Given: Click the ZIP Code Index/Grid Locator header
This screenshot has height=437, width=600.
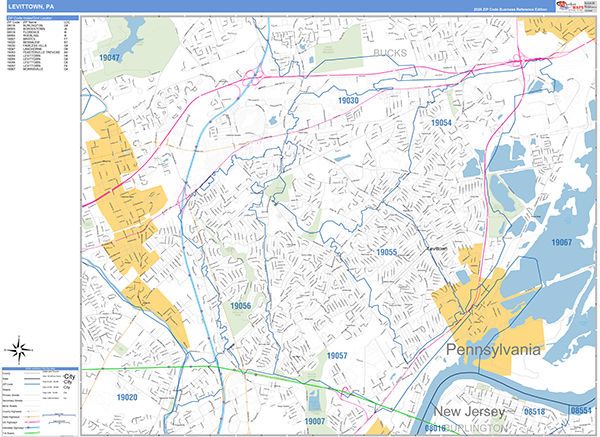Looking at the screenshot, I should 43,18.
